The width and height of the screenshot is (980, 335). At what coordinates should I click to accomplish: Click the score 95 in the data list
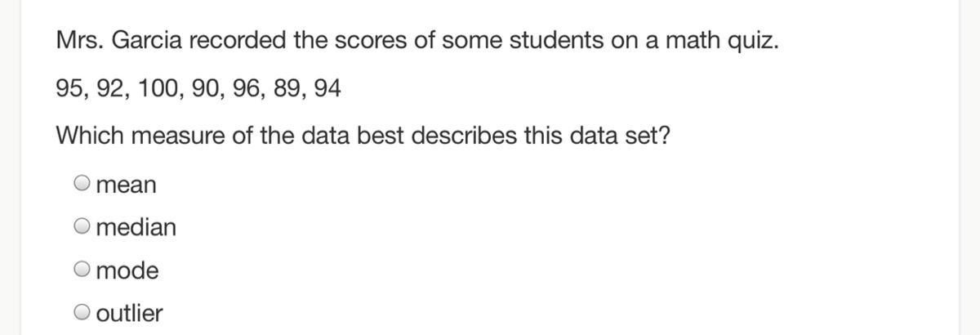click(x=69, y=88)
